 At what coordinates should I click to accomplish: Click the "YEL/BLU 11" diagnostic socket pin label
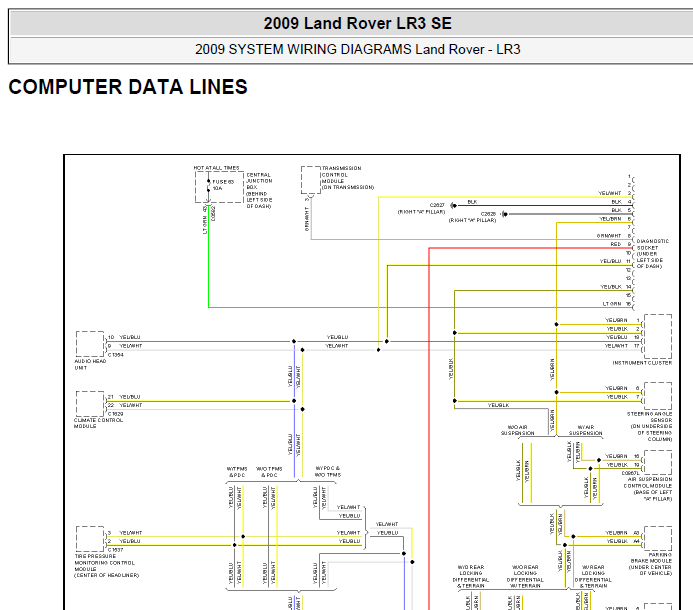616,261
